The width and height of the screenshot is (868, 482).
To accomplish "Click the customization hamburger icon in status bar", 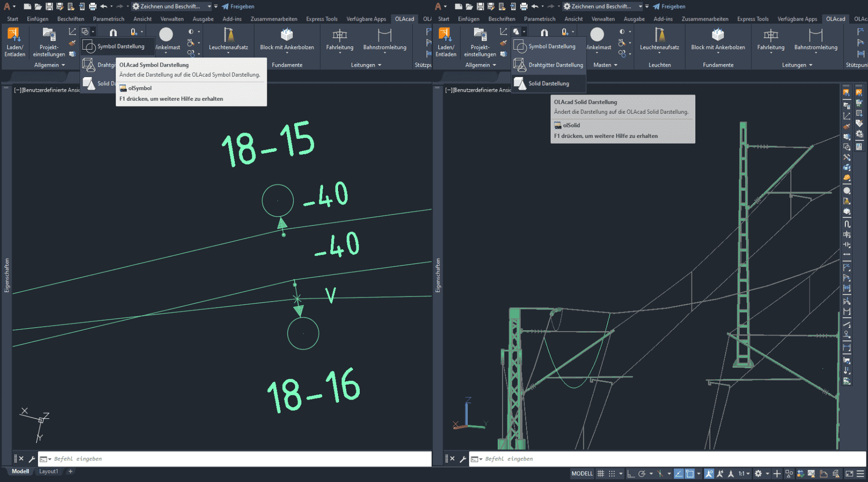I will [860, 474].
